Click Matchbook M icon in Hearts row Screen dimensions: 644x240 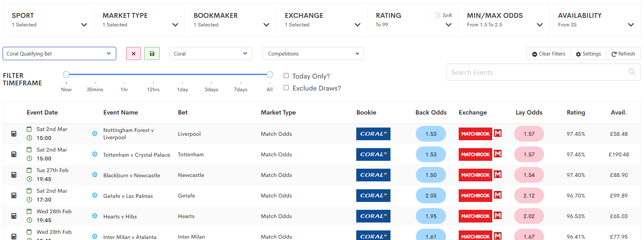498,216
